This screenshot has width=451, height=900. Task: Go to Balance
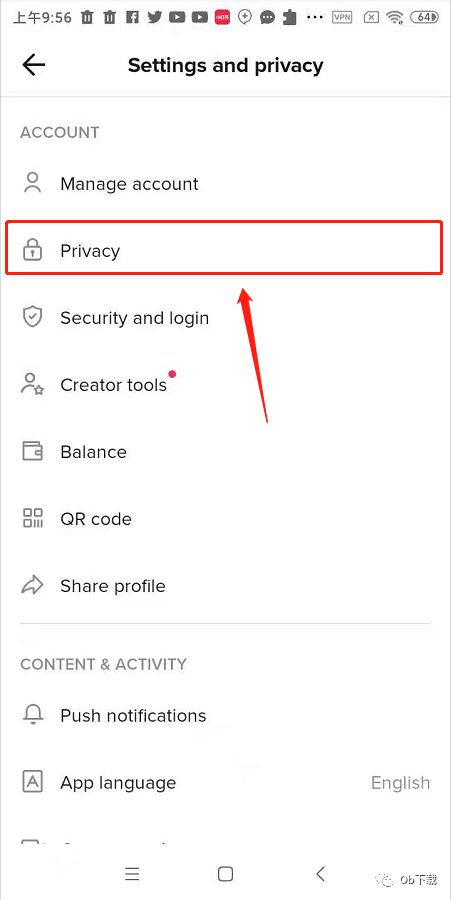[226, 452]
